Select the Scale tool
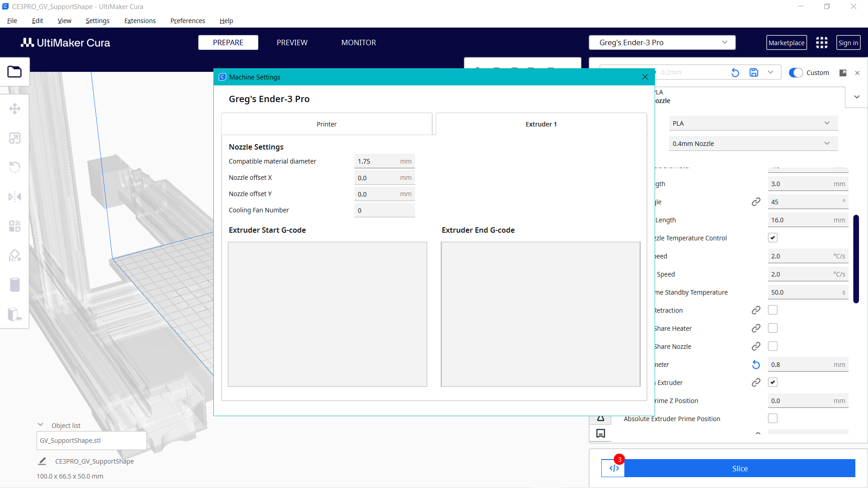 point(15,138)
